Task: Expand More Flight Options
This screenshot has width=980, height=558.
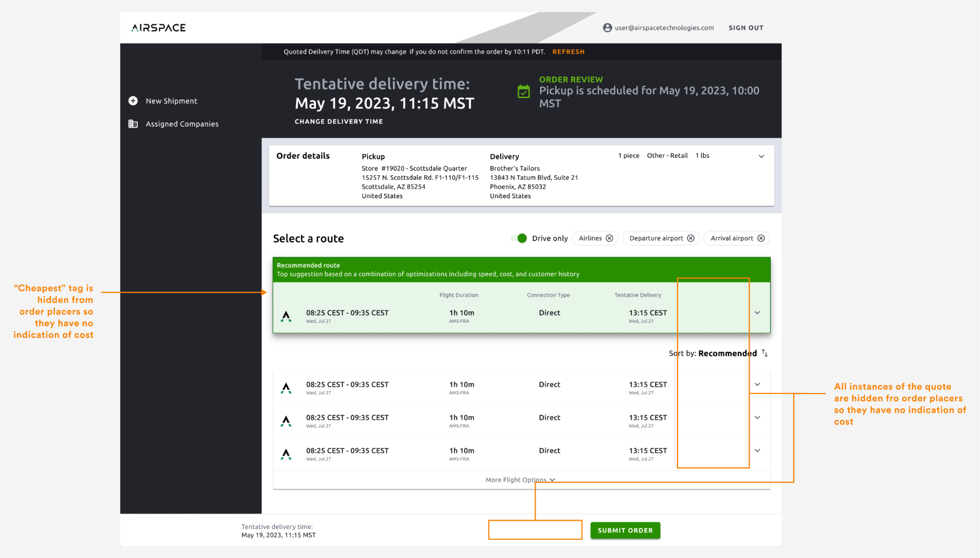Action: click(x=520, y=480)
